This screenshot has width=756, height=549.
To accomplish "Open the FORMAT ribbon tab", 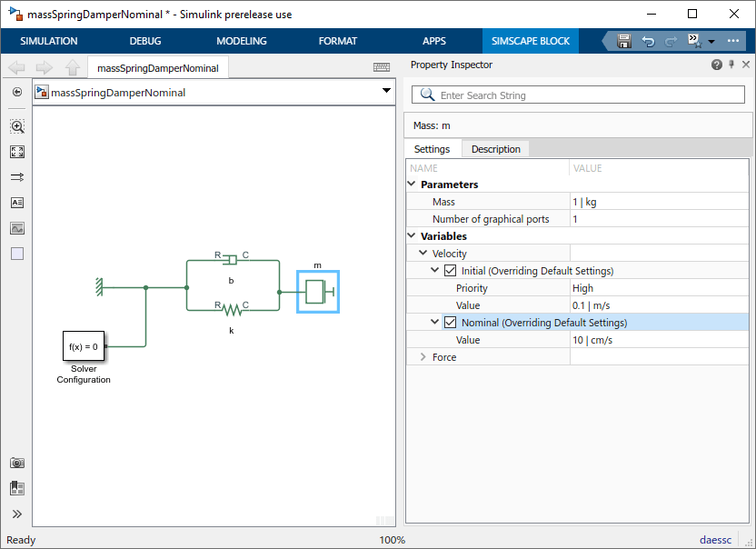I will 337,41.
